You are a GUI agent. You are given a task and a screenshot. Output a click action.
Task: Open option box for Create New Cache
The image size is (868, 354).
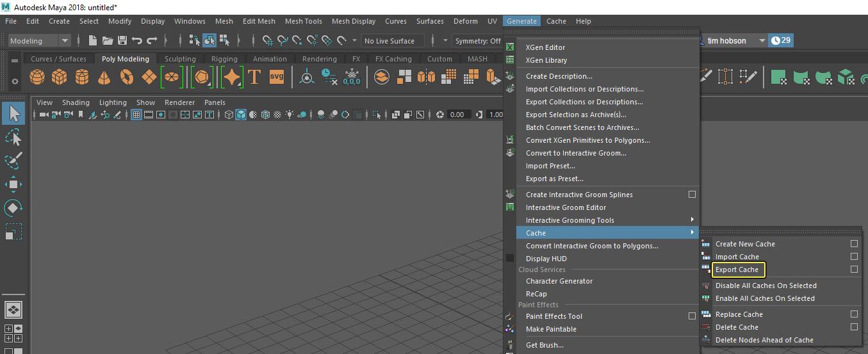[854, 244]
